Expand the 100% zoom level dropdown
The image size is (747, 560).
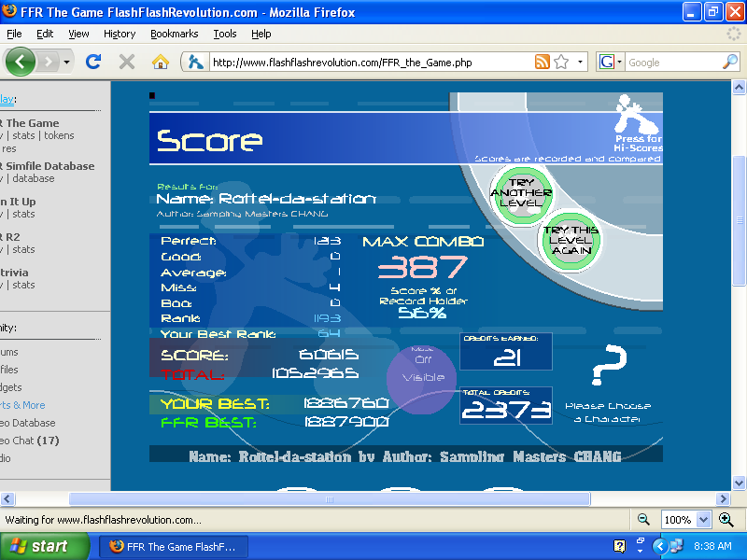702,520
